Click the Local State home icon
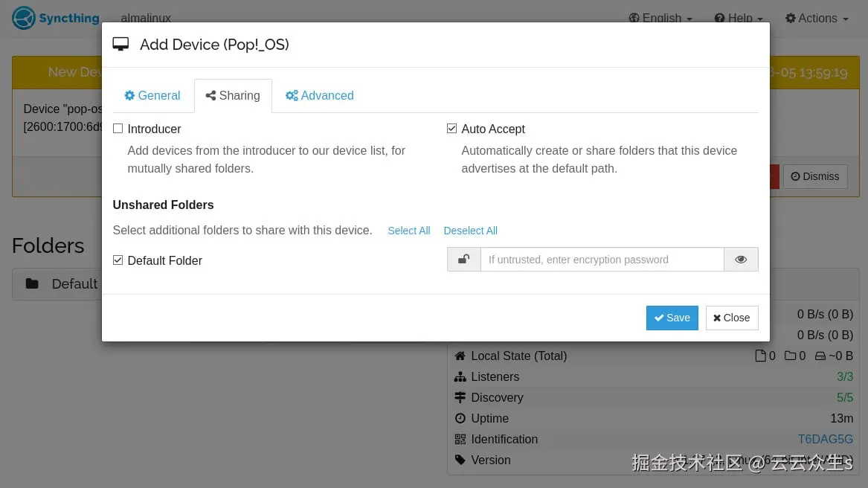868x488 pixels. tap(460, 356)
